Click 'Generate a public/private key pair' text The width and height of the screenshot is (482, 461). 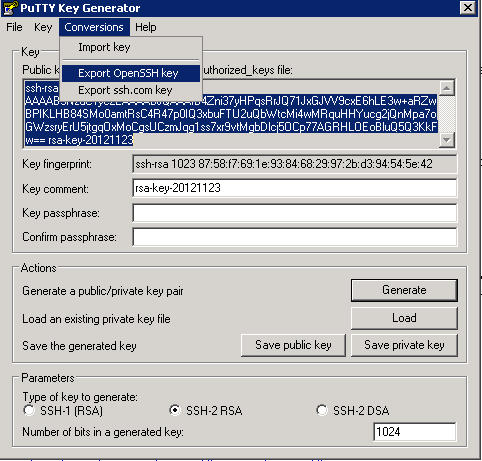[103, 291]
